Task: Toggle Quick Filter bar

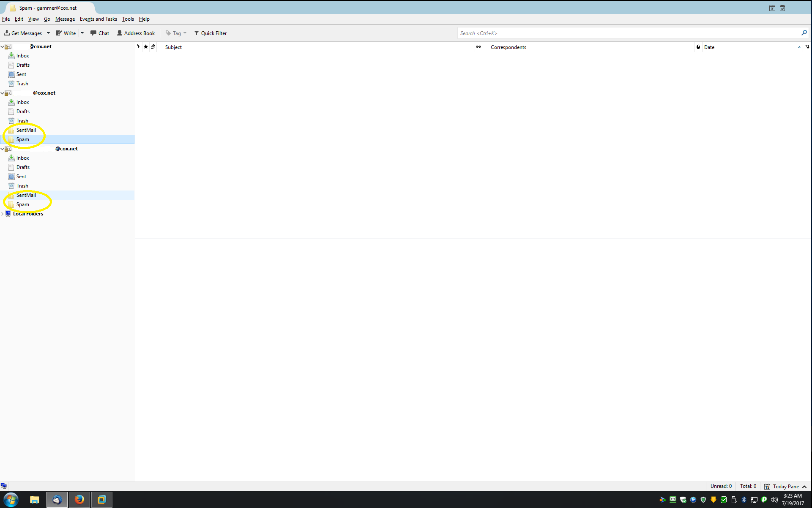Action: pyautogui.click(x=210, y=33)
